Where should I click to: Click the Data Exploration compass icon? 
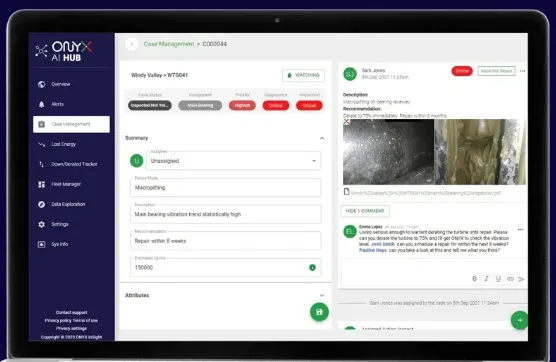click(x=41, y=204)
